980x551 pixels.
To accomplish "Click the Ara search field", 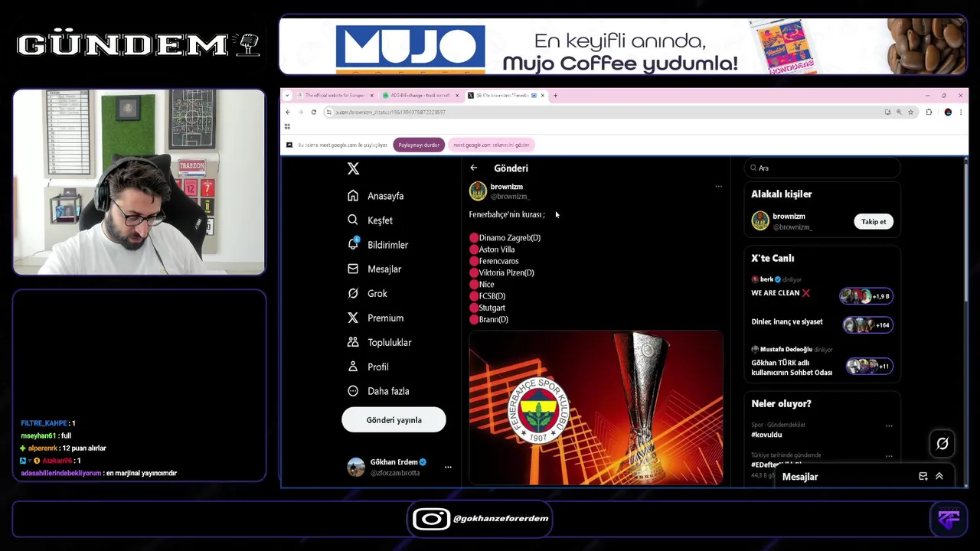I will 822,168.
